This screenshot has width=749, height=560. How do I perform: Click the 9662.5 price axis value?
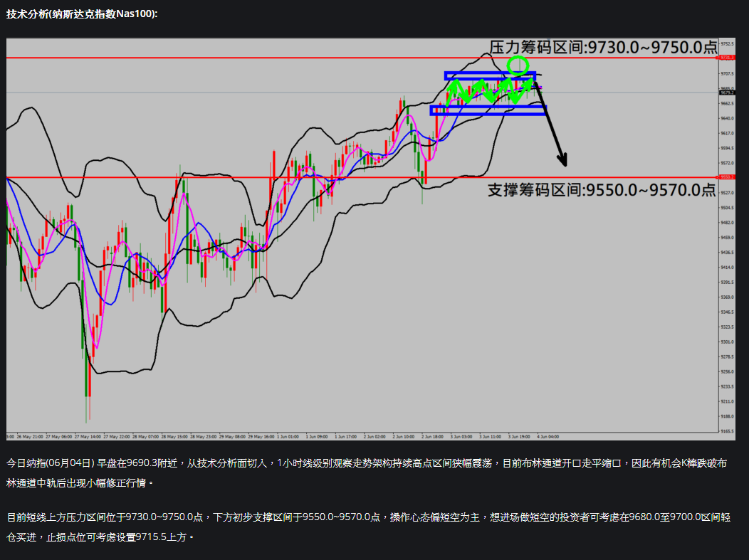(727, 104)
